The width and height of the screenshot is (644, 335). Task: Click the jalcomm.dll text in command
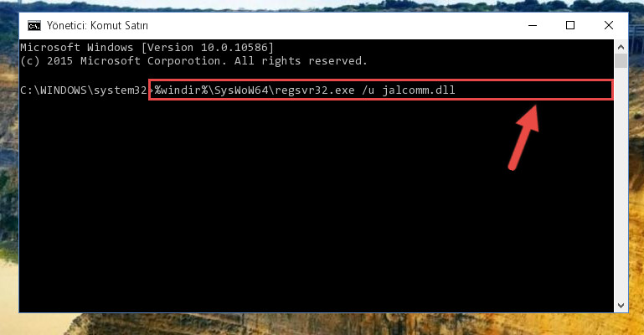pos(419,90)
